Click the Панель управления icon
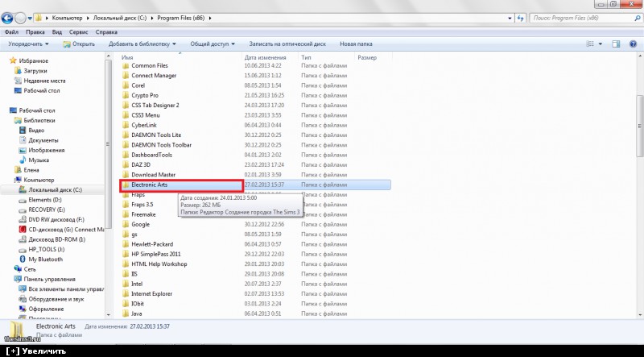This screenshot has width=644, height=357. tap(18, 279)
